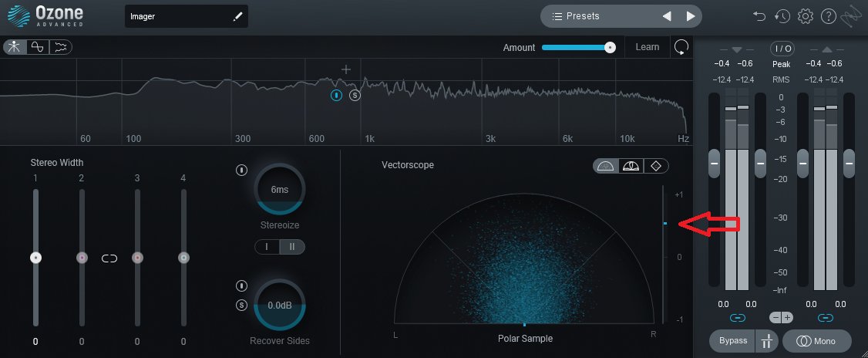
Task: Click the undo arrow icon
Action: [759, 16]
